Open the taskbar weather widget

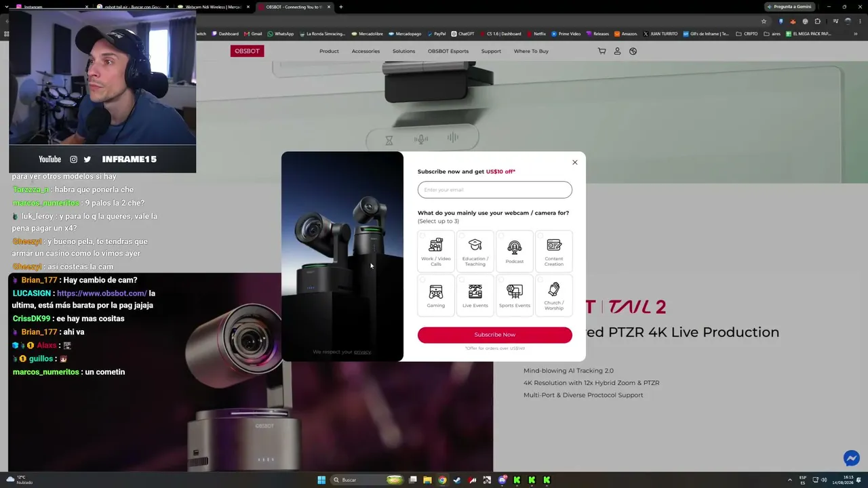(x=19, y=480)
